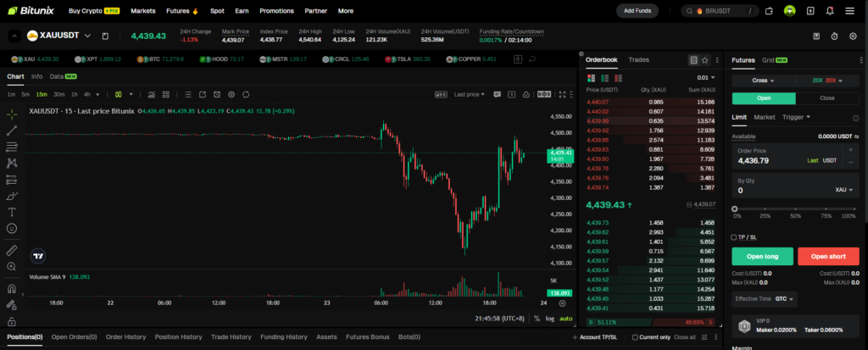The width and height of the screenshot is (868, 350).
Task: Open the Cross margin mode dropdown
Action: [764, 81]
